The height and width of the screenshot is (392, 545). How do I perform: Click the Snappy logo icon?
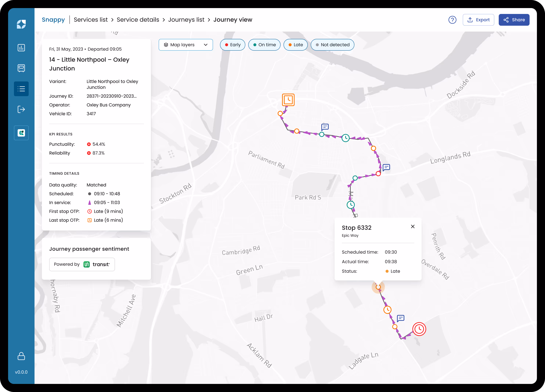[21, 24]
